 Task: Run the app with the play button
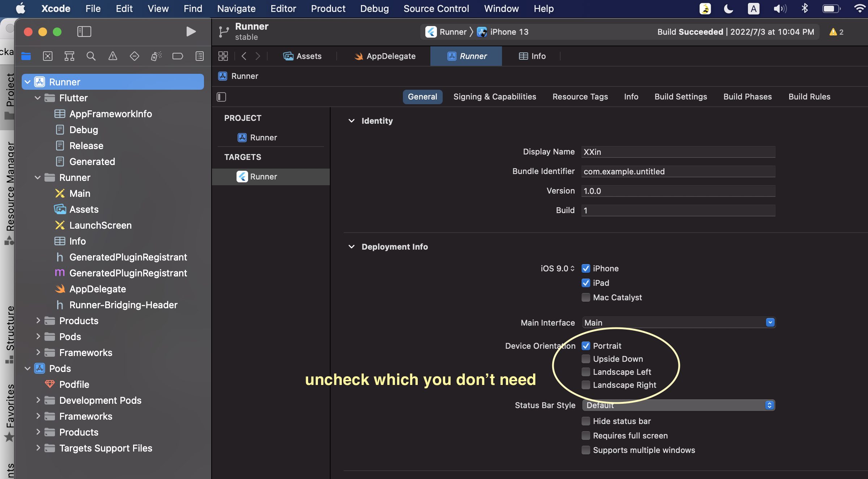coord(191,32)
